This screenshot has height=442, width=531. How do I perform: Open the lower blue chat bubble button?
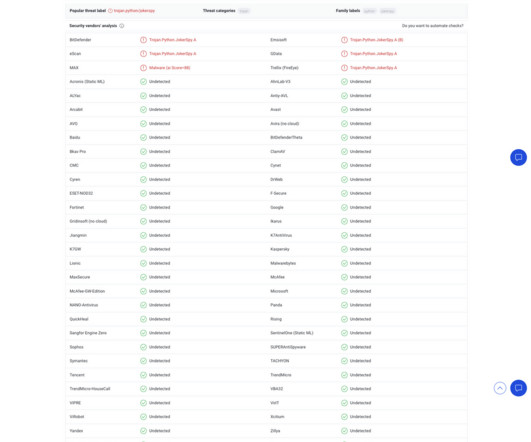[x=518, y=388]
